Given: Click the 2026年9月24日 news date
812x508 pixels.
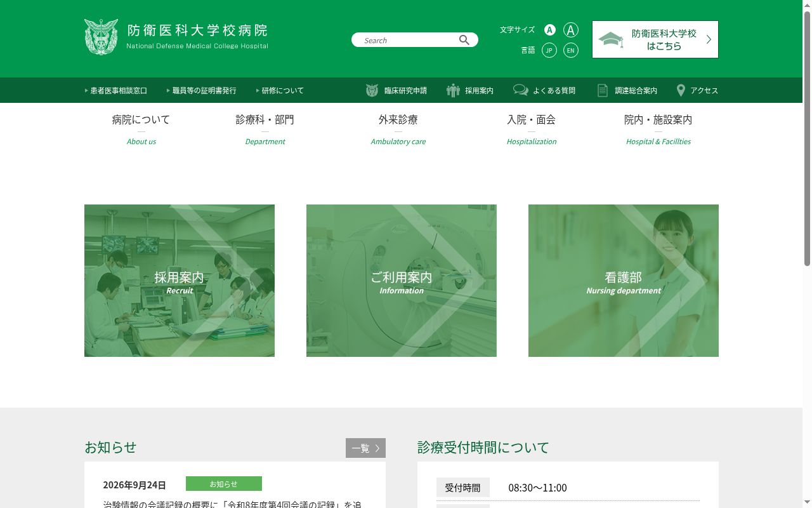Looking at the screenshot, I should pyautogui.click(x=134, y=485).
